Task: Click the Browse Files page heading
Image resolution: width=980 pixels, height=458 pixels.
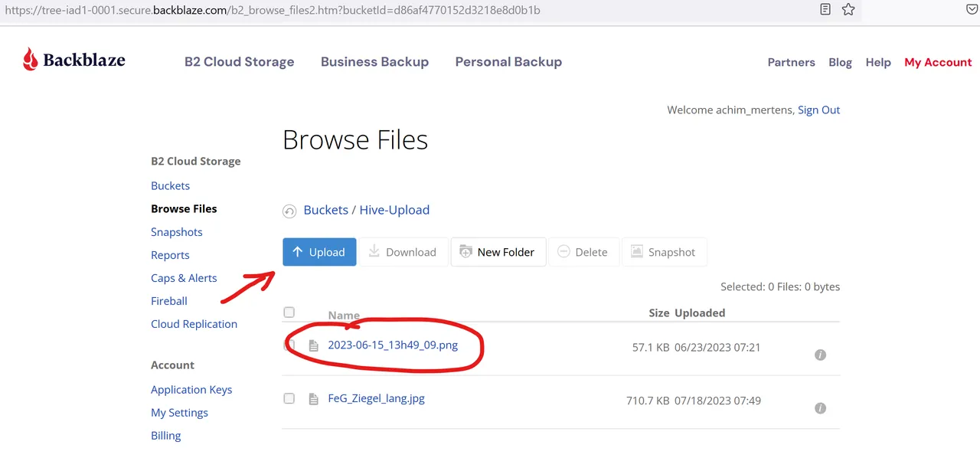Action: [x=355, y=140]
